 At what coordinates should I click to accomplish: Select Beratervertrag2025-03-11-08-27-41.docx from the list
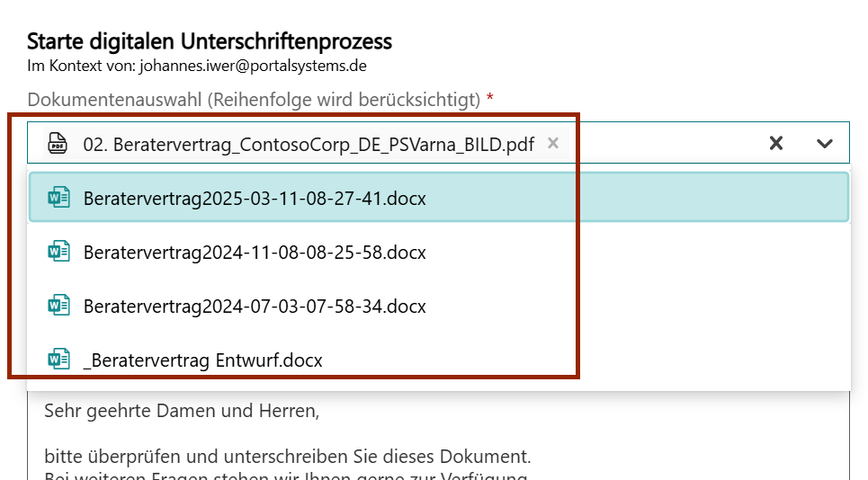(255, 198)
